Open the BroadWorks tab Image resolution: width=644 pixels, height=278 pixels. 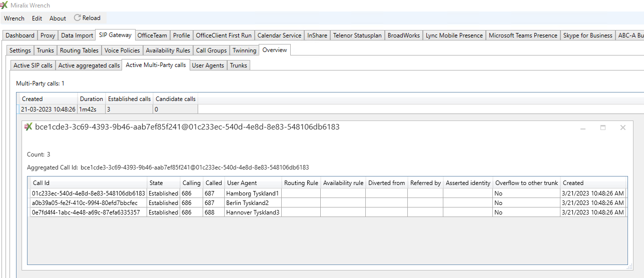point(404,35)
